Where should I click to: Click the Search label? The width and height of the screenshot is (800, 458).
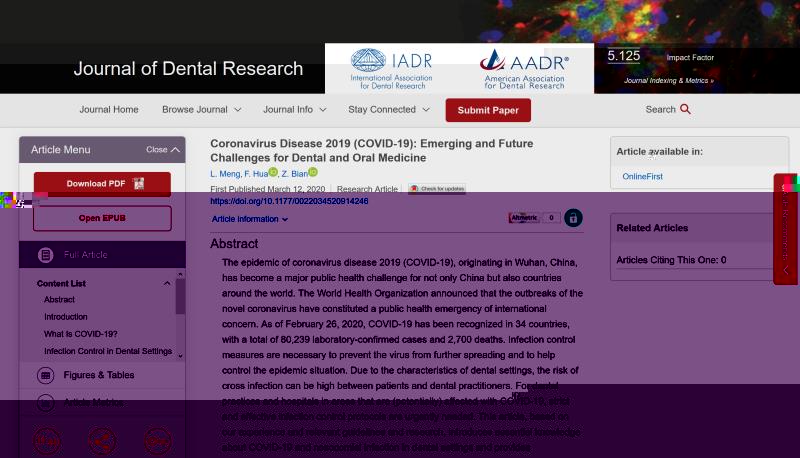[660, 110]
